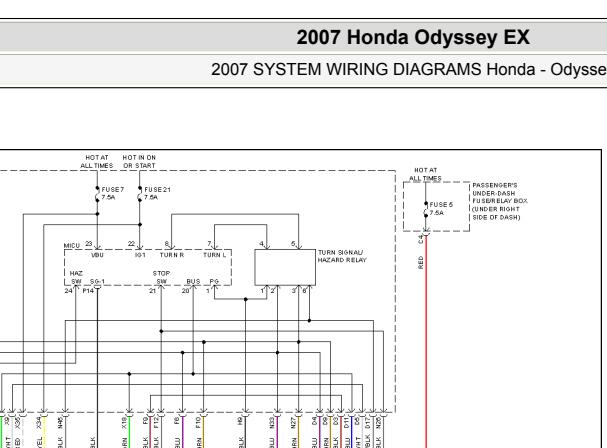This screenshot has height=448, width=607.
Task: Click the 'X36' connector label
Action: (18, 422)
